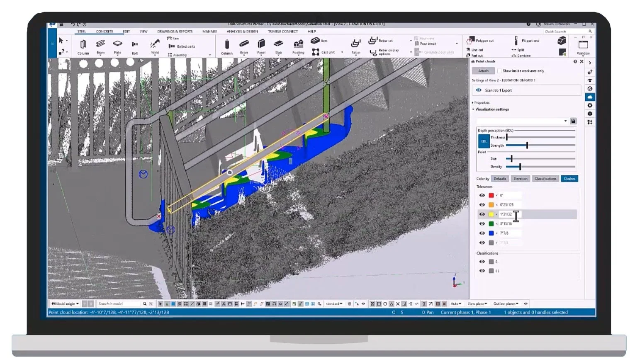Click the point Density slider handle
Viewport: 630px width, 364px height.
pos(520,167)
